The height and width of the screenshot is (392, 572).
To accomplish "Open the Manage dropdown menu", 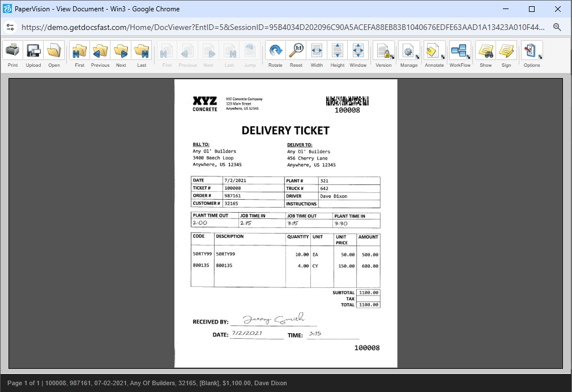I will coord(409,51).
